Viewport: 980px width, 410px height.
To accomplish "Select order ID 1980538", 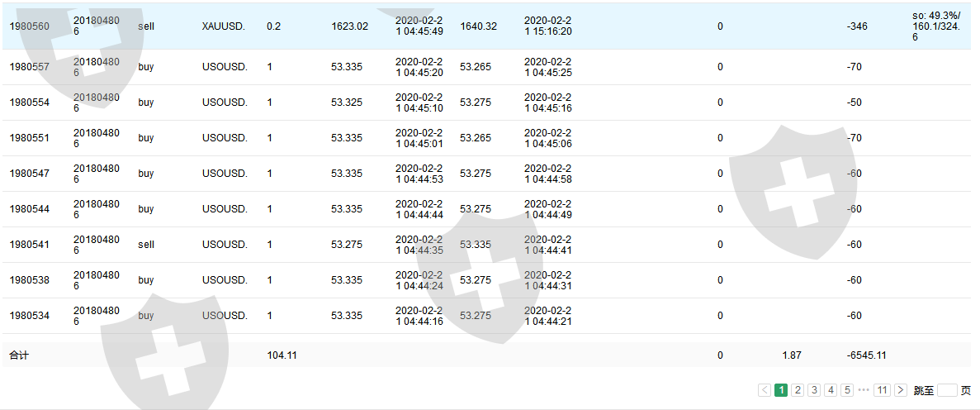I will [30, 280].
